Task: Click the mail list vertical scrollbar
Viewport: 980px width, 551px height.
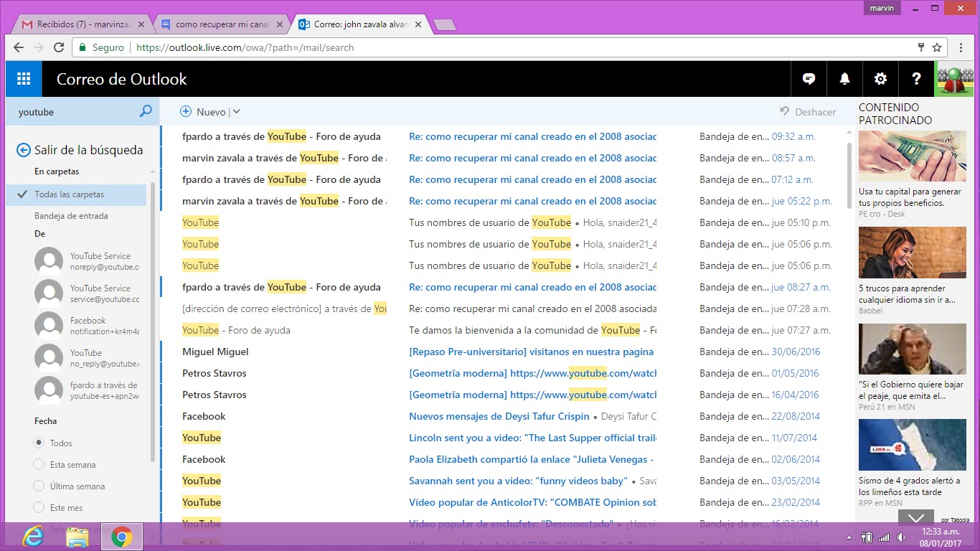Action: click(x=850, y=175)
